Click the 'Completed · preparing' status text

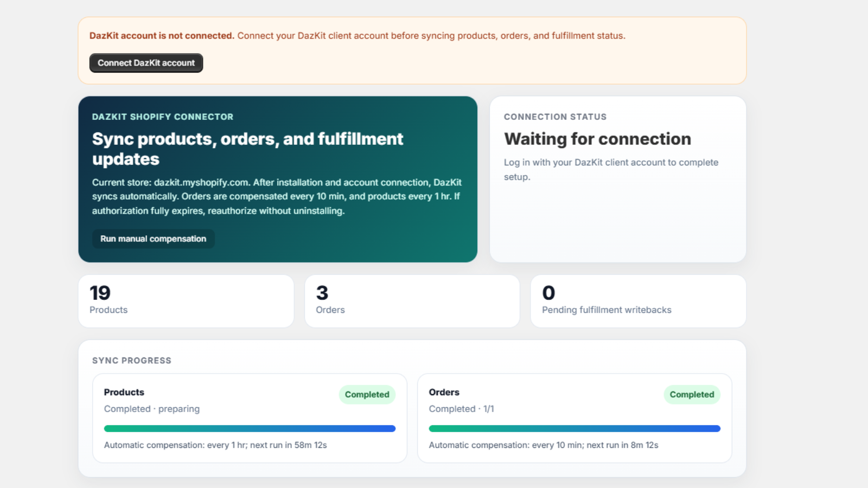pos(152,409)
